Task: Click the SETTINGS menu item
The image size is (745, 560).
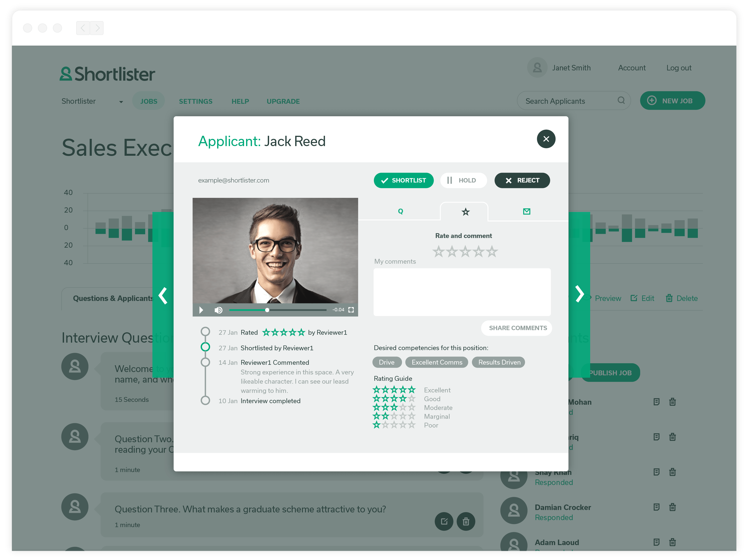Action: [196, 101]
